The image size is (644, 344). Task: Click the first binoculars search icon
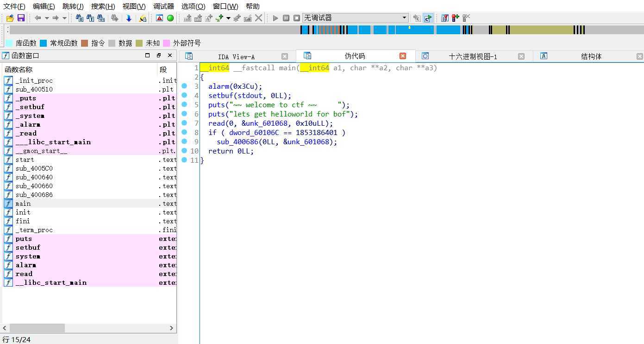(x=80, y=18)
